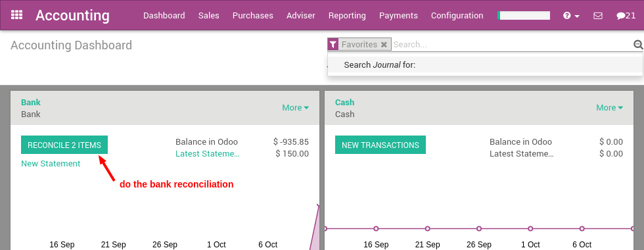
Task: Open the Sales menu
Action: pyautogui.click(x=209, y=16)
